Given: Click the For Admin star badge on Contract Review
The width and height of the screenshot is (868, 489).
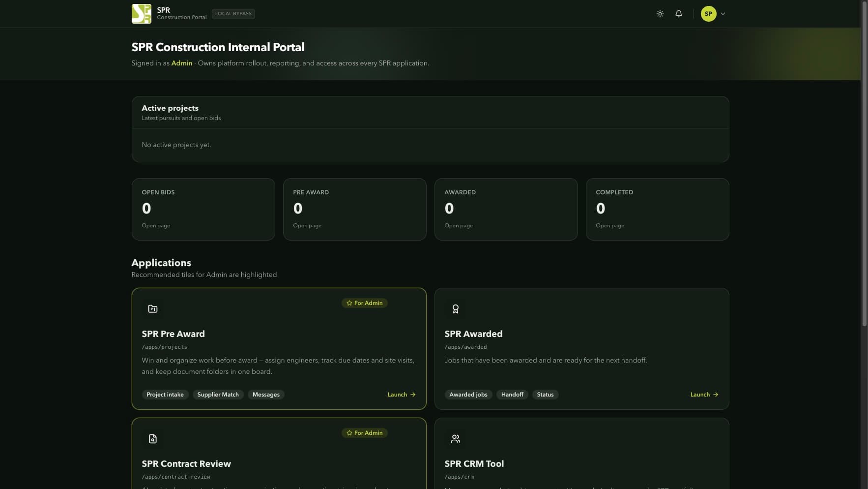Looking at the screenshot, I should pyautogui.click(x=365, y=433).
